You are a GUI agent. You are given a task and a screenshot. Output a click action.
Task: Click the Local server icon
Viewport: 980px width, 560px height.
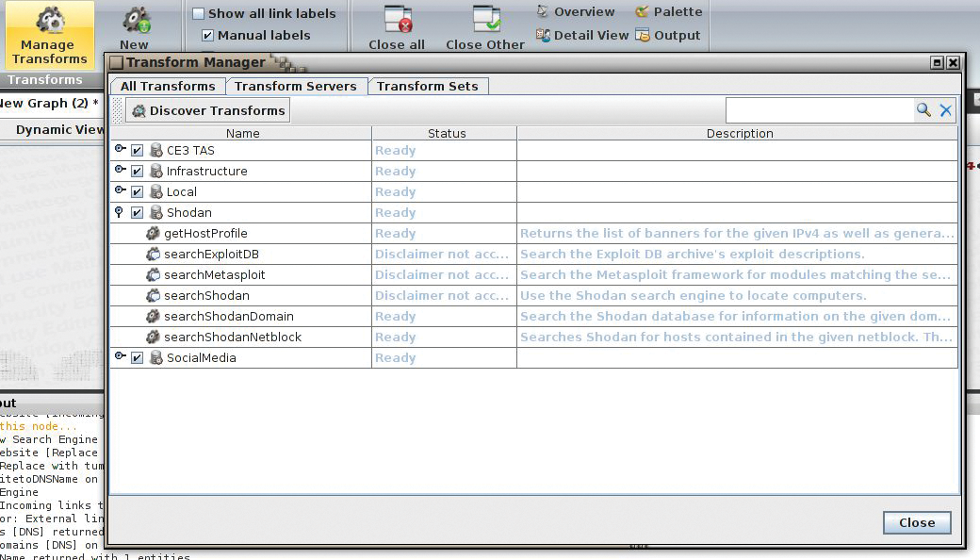click(156, 192)
